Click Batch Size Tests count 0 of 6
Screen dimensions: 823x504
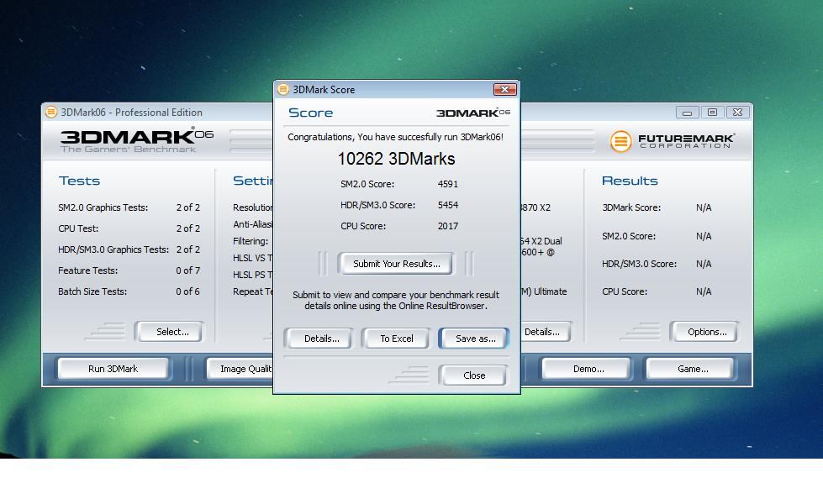tap(188, 291)
